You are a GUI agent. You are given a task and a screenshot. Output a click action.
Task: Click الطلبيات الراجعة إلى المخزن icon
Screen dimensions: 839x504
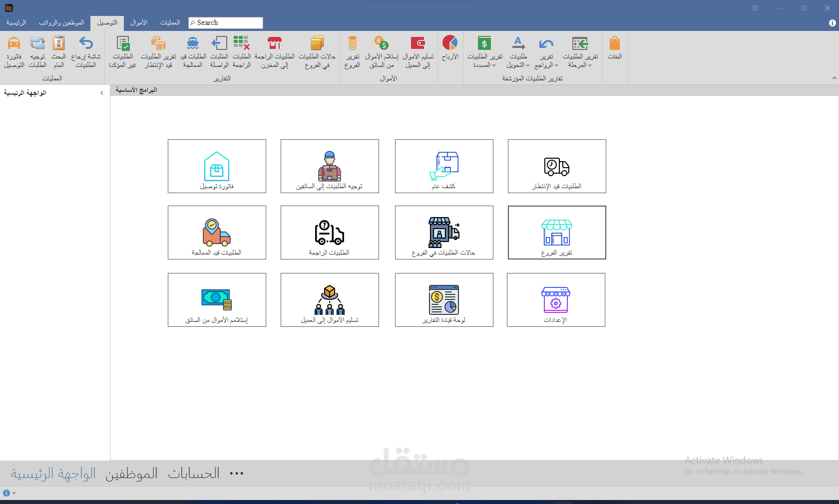(275, 43)
